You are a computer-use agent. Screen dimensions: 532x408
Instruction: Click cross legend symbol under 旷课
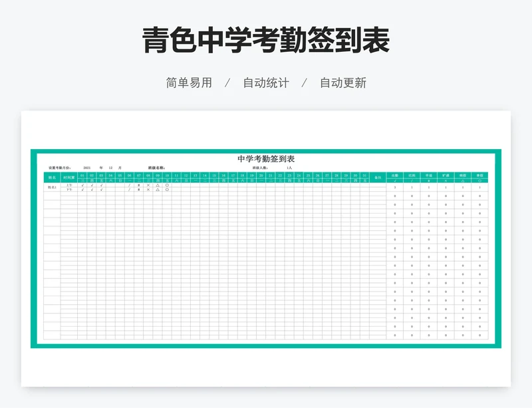[446, 181]
